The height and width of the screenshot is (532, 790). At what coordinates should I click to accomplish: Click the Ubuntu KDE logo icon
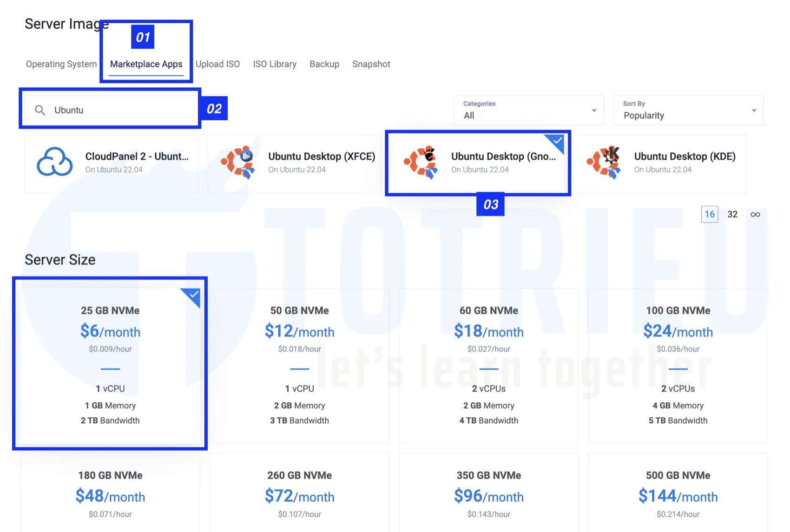[604, 162]
